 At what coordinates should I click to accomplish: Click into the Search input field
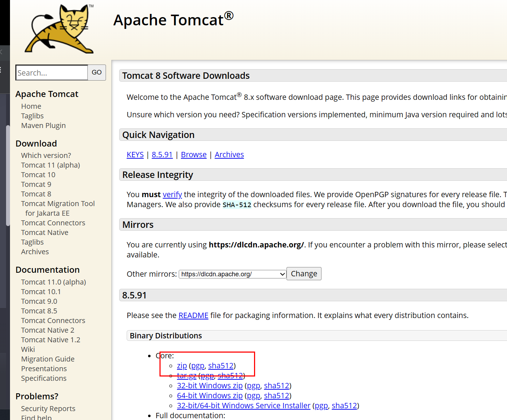click(x=52, y=73)
